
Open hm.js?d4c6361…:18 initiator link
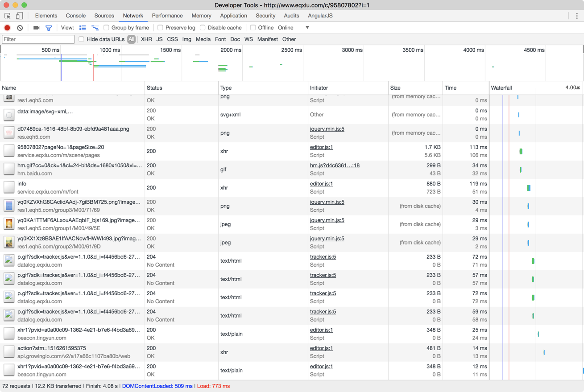335,165
